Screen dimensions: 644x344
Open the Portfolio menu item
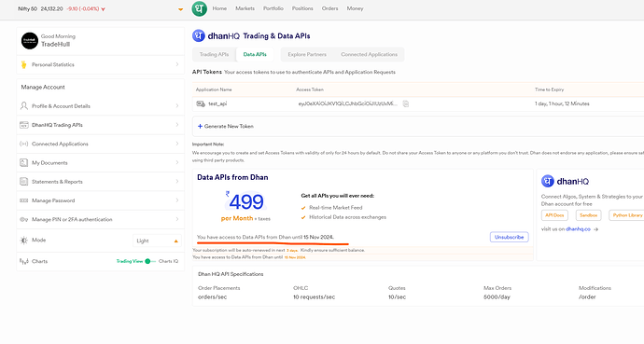click(x=273, y=8)
